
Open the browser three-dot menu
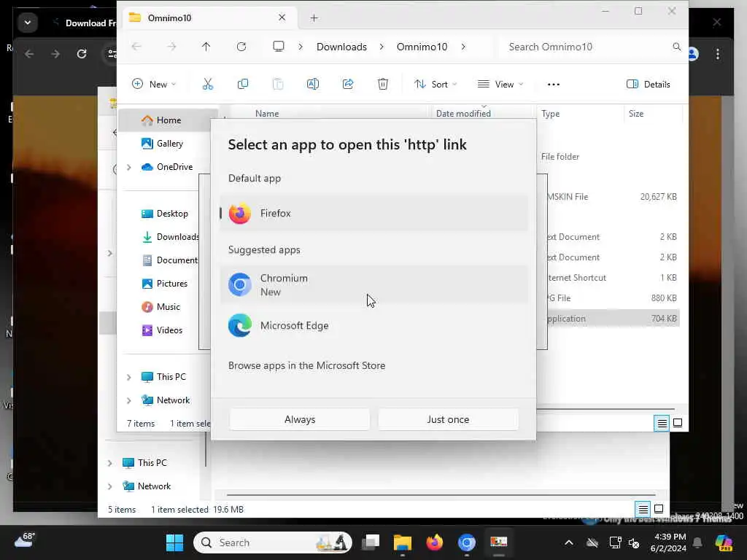(718, 54)
